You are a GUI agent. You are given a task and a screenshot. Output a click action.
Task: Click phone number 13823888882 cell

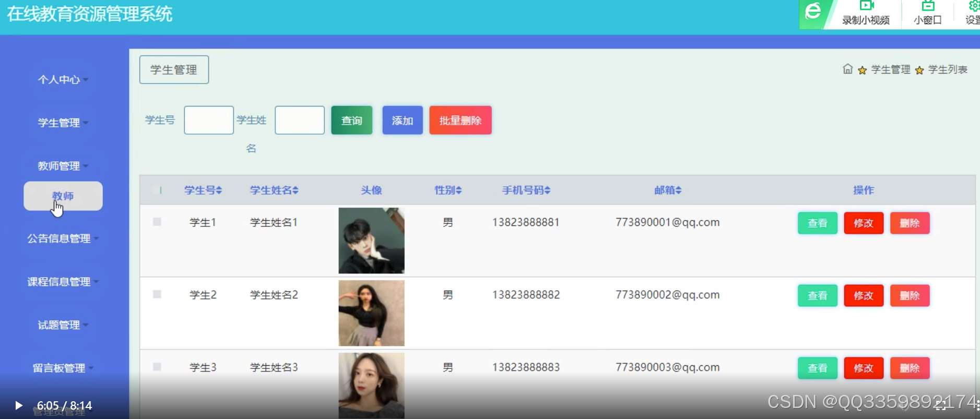[x=526, y=295]
